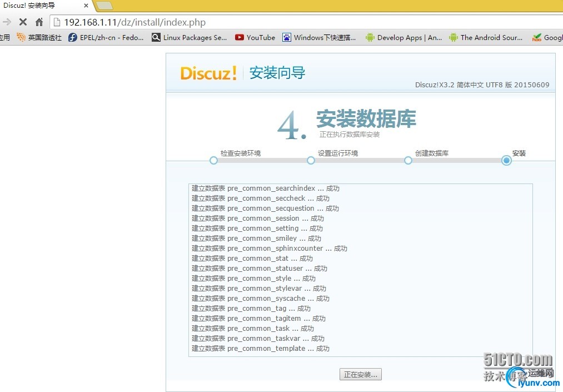Open the EPEL/zh-cn Fedora bookmark
Screen dimensions: 563x392
[106, 37]
